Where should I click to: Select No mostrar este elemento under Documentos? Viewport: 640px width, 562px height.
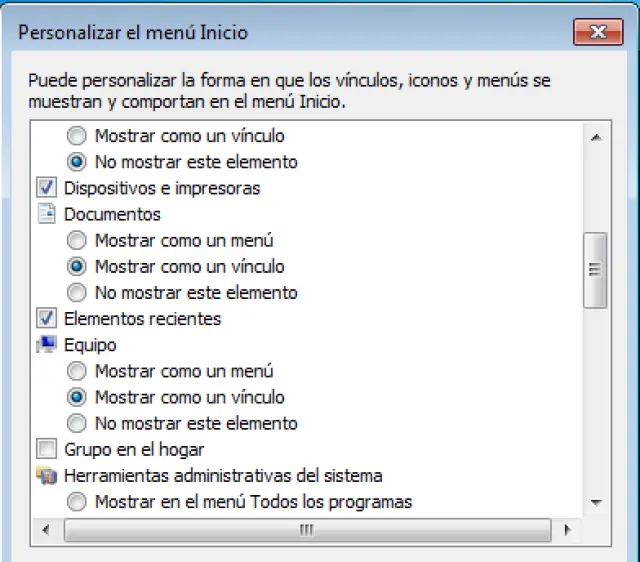pos(77,293)
